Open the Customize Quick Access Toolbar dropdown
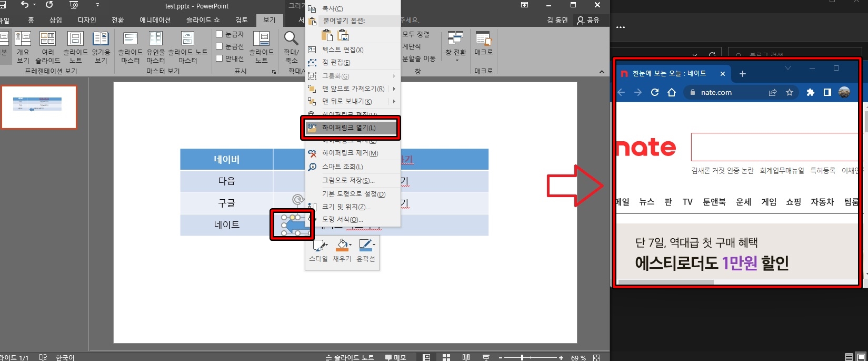Image resolution: width=868 pixels, height=361 pixels. [97, 5]
